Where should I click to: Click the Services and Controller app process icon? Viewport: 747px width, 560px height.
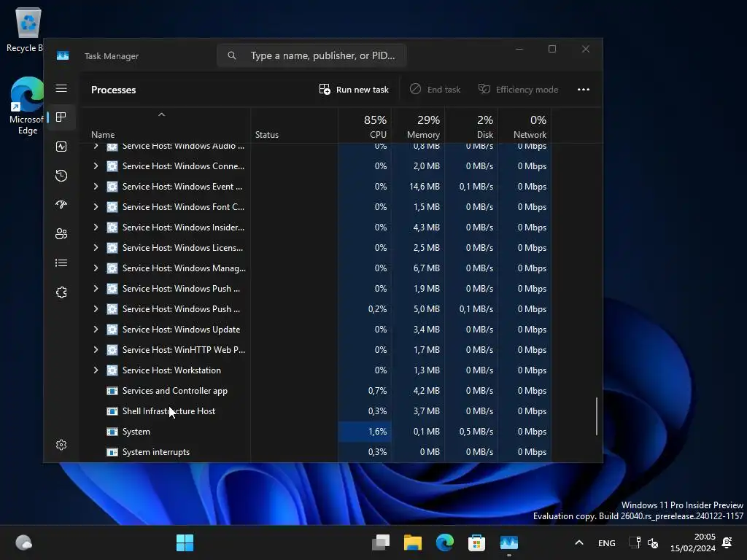pos(112,391)
